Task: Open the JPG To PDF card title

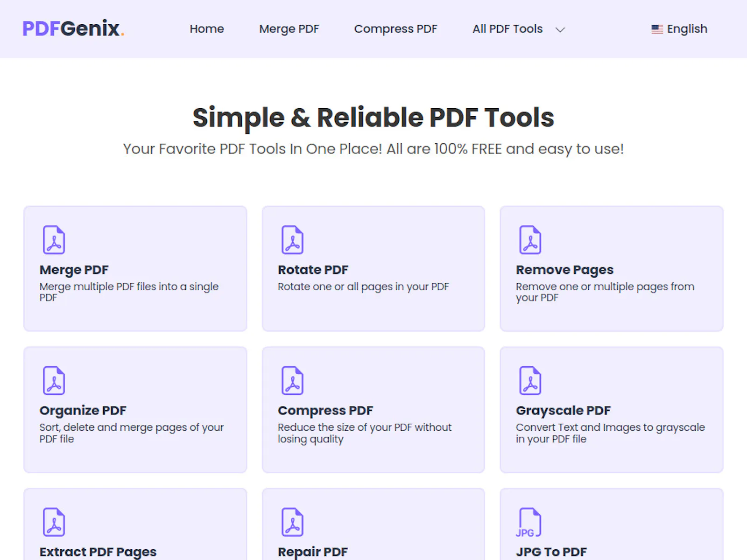Action: coord(551,552)
